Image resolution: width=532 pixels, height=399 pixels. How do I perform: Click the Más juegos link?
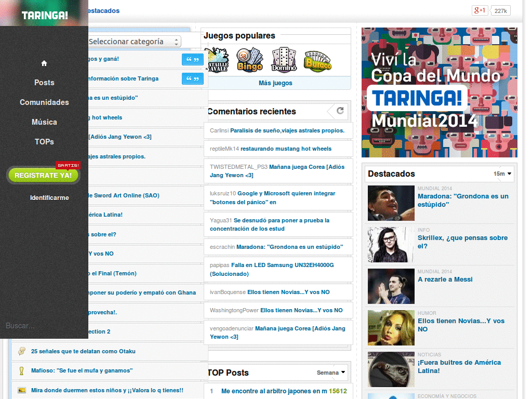coord(275,83)
